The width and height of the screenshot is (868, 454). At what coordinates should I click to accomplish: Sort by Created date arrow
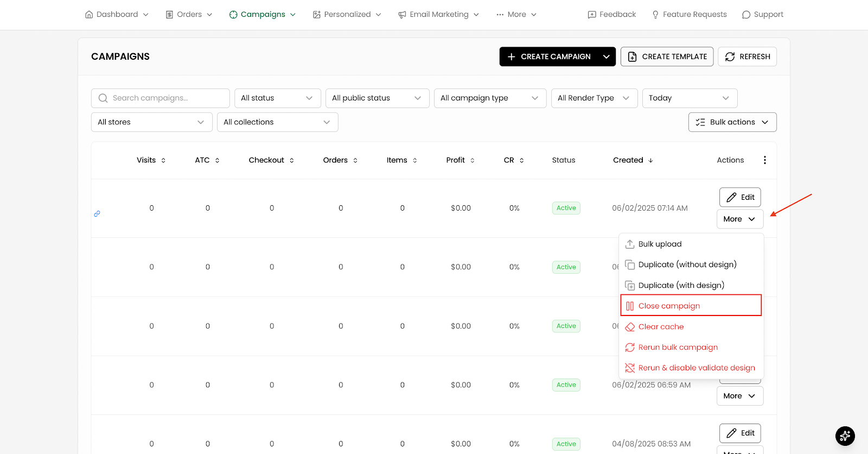651,161
